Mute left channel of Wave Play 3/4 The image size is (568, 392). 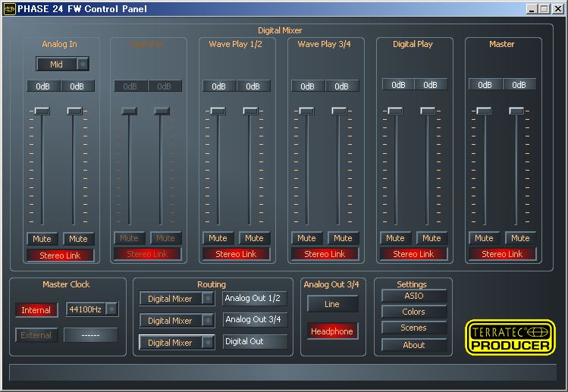tap(306, 238)
